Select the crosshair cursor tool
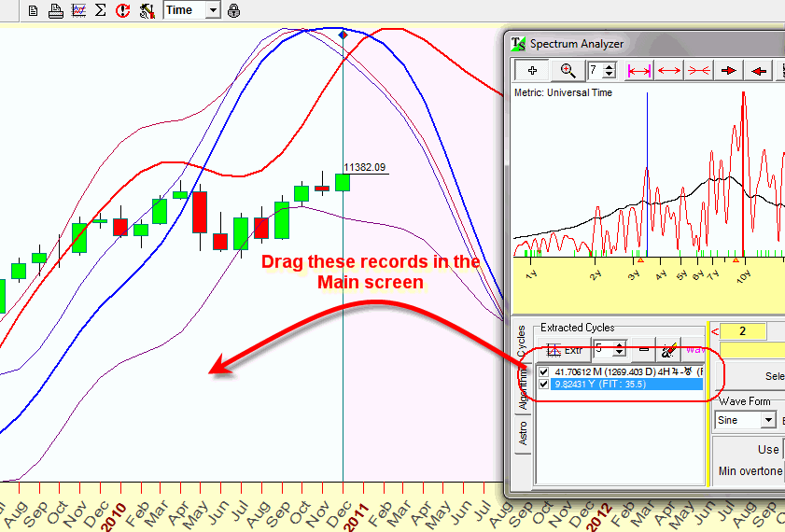 [532, 70]
